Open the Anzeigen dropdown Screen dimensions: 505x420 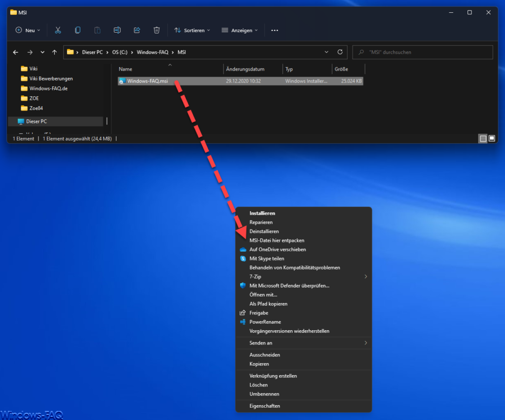coord(240,30)
